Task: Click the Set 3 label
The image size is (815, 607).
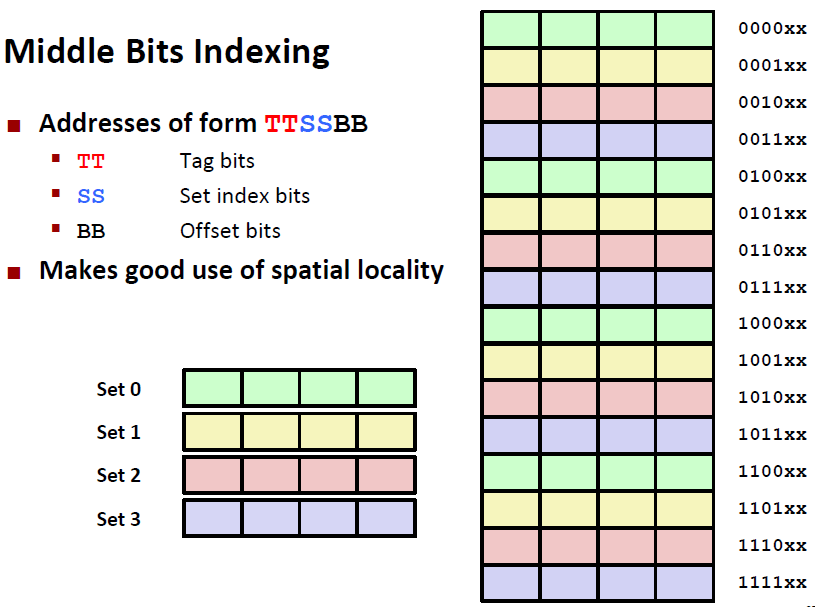Action: (118, 519)
